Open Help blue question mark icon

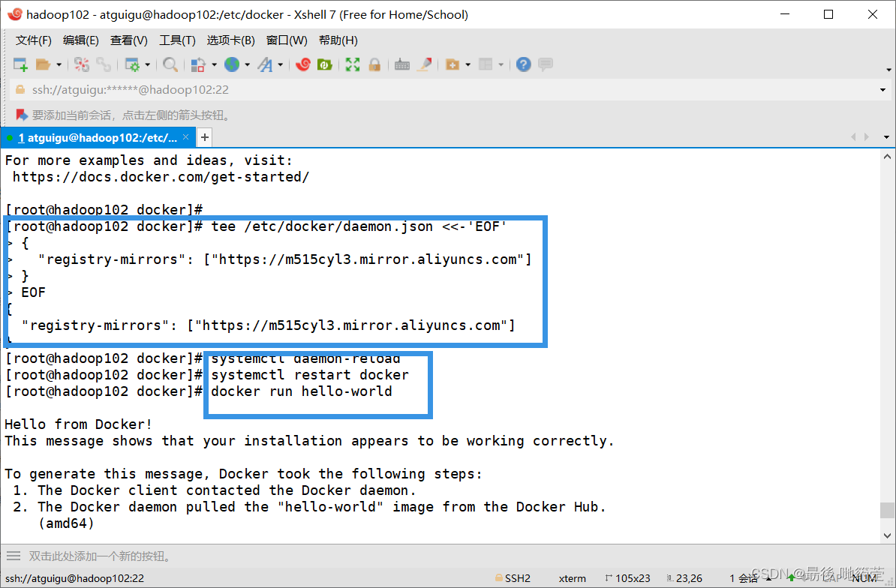[524, 64]
